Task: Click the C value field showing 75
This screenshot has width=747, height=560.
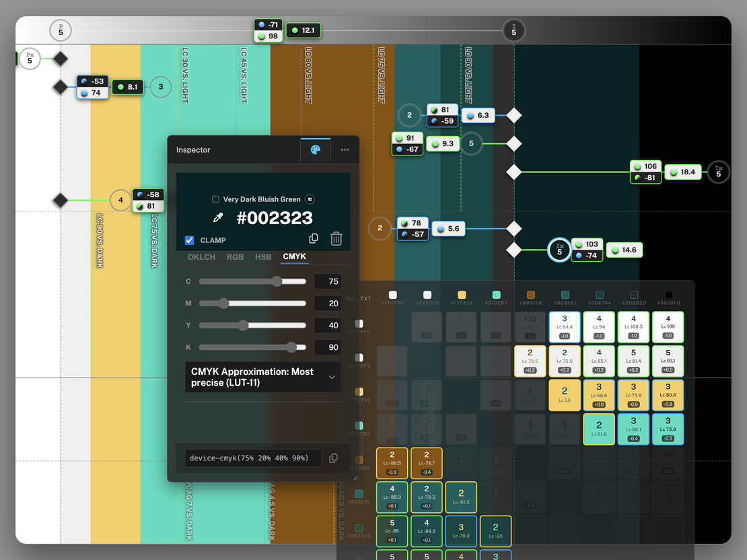Action: coord(328,281)
